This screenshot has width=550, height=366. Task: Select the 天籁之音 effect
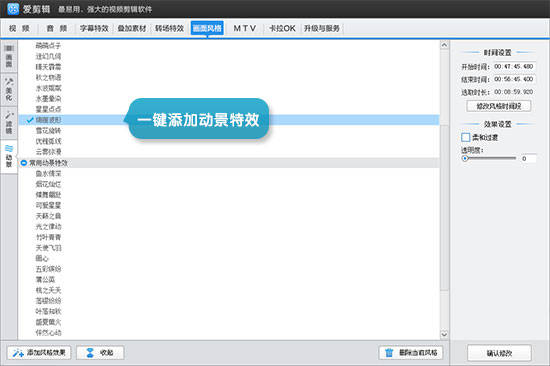coord(48,216)
